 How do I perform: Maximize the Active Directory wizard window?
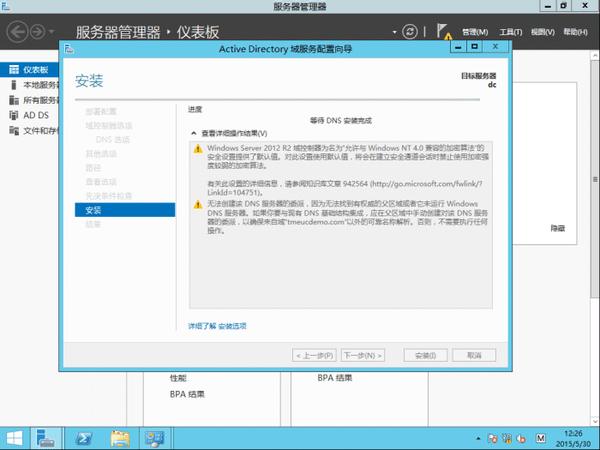pyautogui.click(x=475, y=47)
